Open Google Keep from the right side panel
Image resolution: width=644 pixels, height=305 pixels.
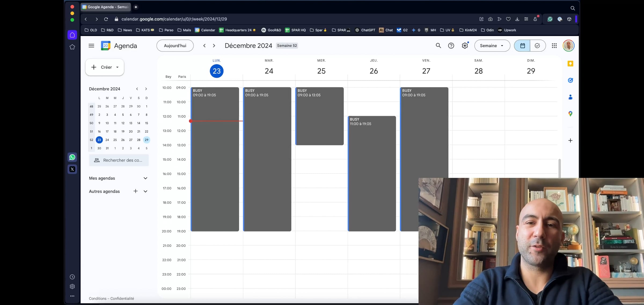coord(570,63)
